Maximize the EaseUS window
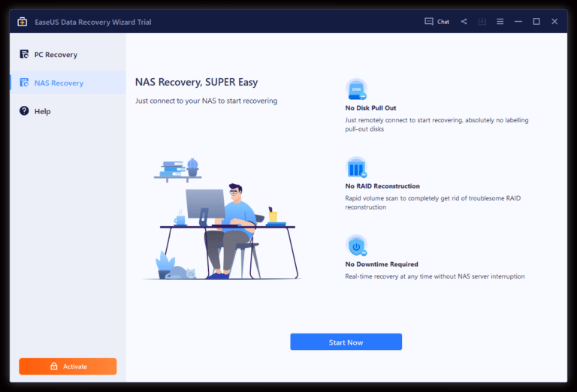This screenshot has width=577, height=392. coord(536,22)
